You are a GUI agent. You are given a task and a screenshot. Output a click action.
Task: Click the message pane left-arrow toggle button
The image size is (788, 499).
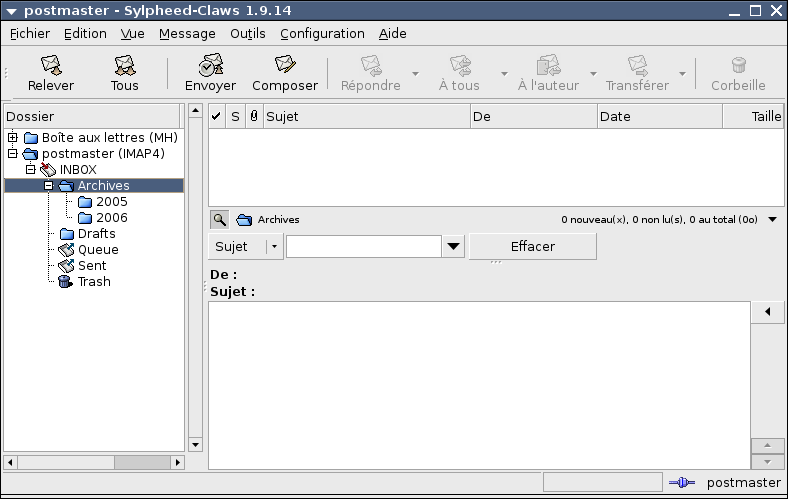(x=767, y=312)
